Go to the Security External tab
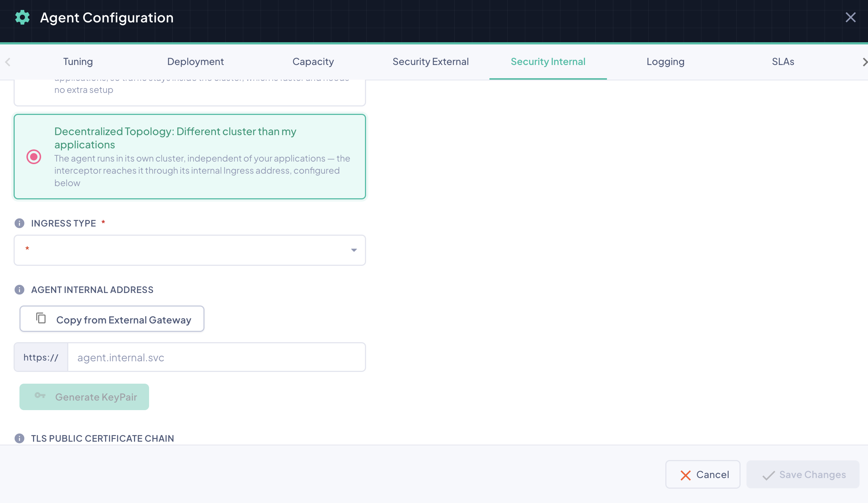The image size is (868, 503). pyautogui.click(x=431, y=62)
